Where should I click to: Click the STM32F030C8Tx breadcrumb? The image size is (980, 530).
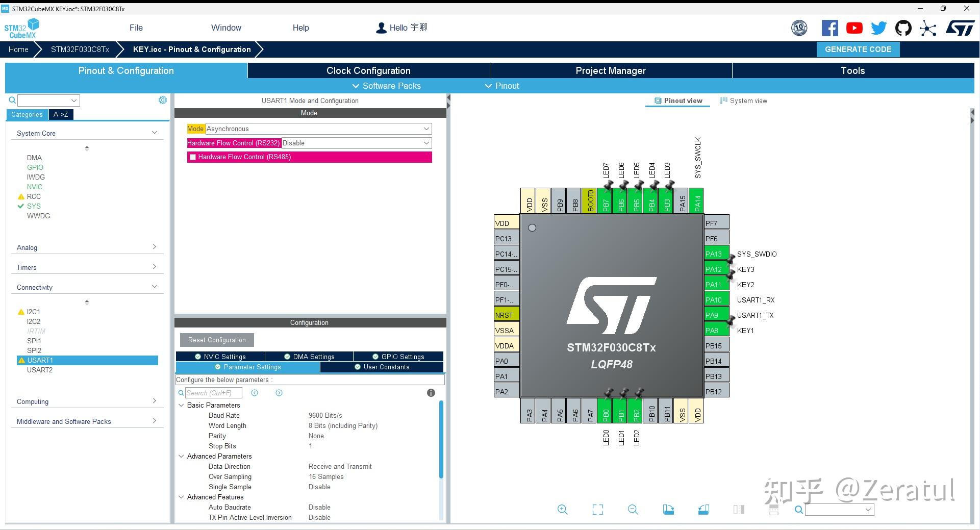tap(80, 49)
